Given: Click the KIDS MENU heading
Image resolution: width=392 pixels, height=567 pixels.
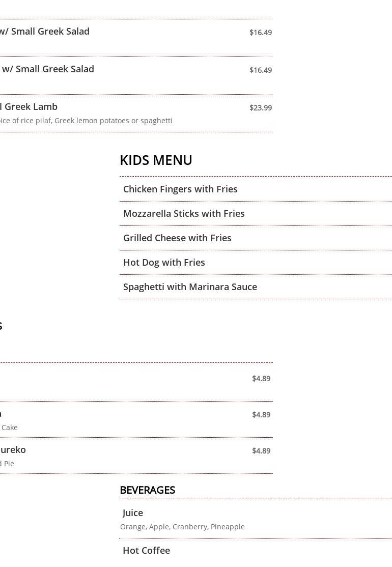Looking at the screenshot, I should (156, 160).
